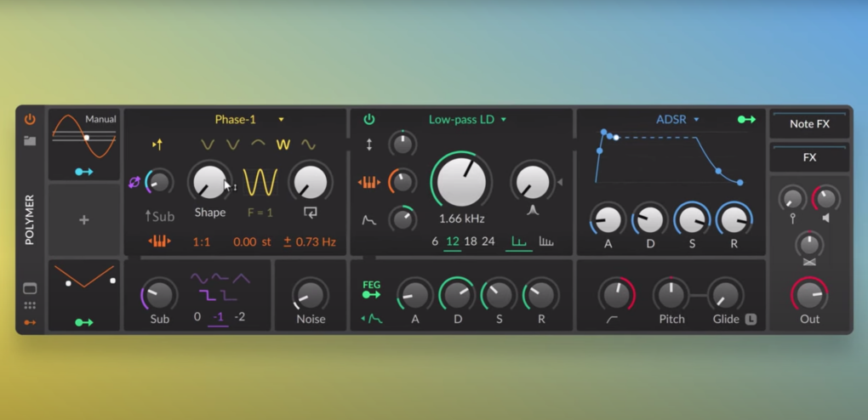Add a modulator with the plus slot
868x420 pixels.
(84, 219)
